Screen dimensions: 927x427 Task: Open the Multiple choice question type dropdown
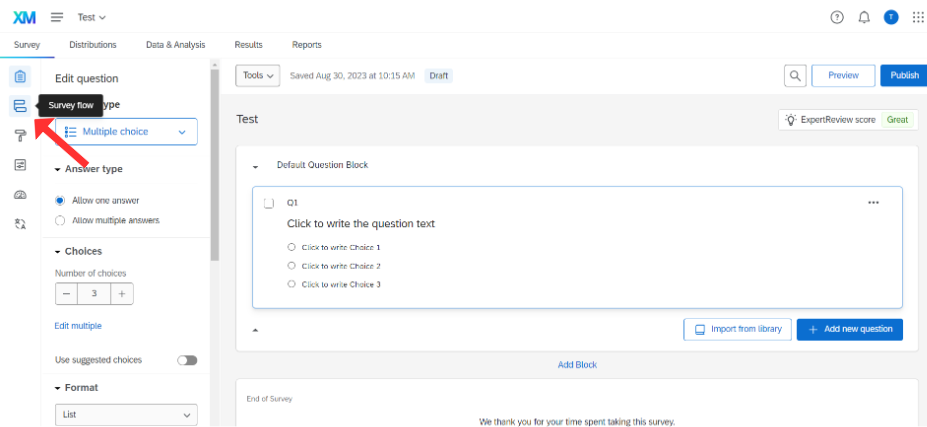point(127,132)
